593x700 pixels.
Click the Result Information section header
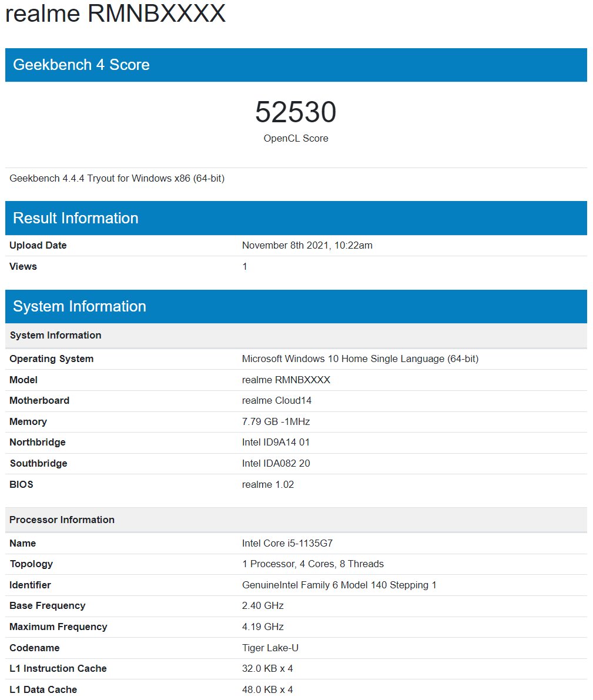(76, 218)
